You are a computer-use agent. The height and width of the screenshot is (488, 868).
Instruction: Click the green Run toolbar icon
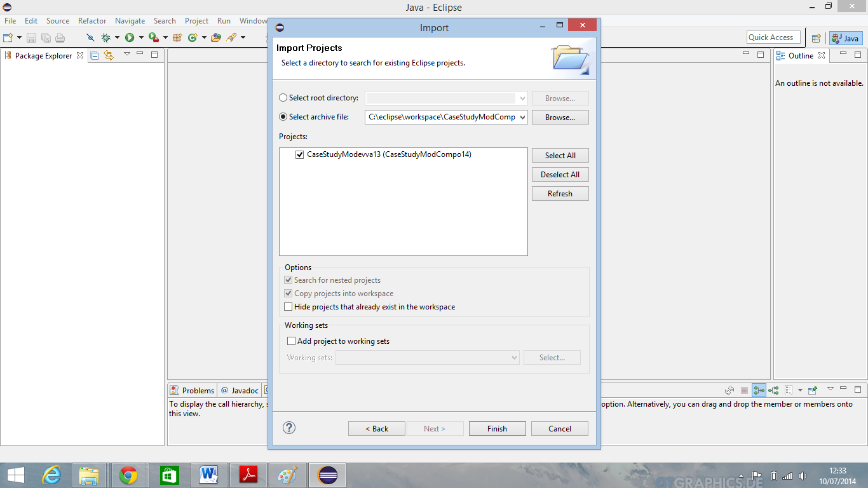pyautogui.click(x=130, y=38)
